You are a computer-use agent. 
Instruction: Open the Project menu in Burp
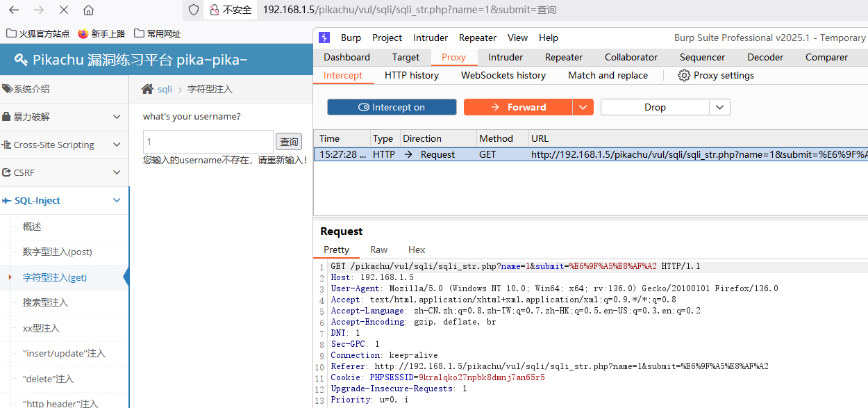pos(387,38)
